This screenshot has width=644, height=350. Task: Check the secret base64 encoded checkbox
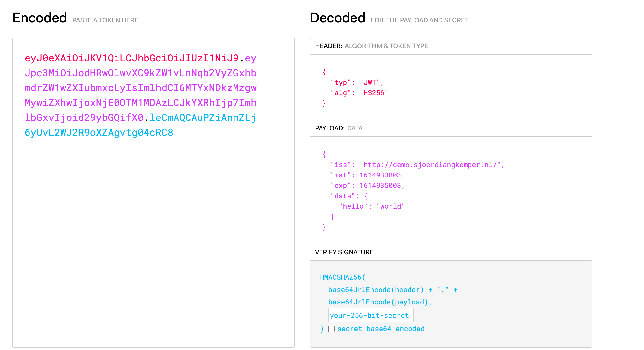click(331, 329)
